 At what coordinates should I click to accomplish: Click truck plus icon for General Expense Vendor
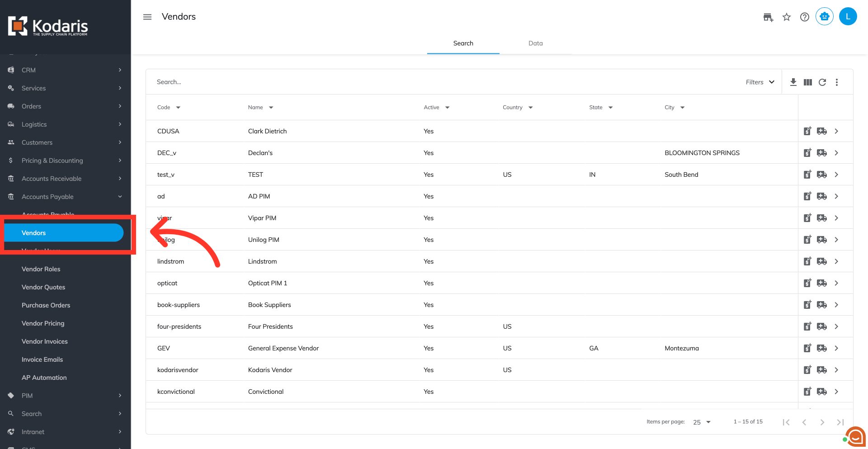click(822, 348)
